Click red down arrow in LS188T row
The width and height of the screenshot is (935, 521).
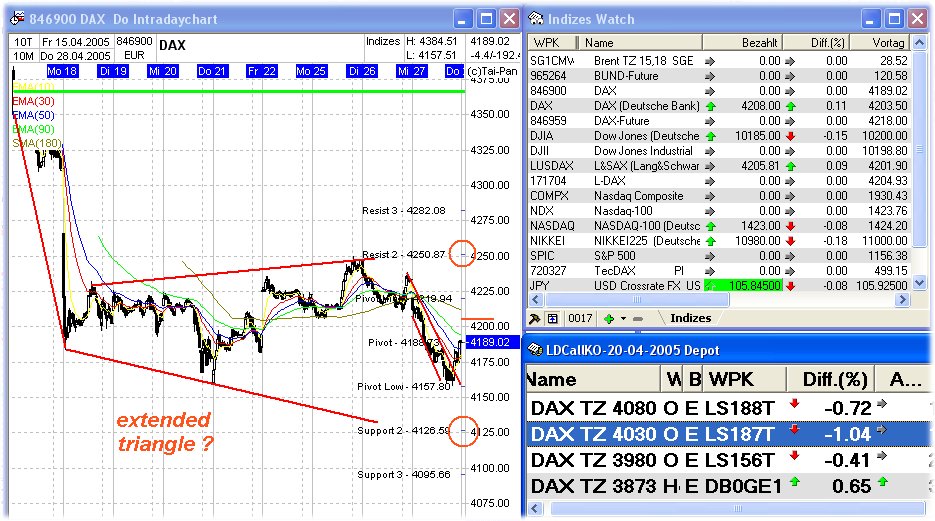pos(794,404)
